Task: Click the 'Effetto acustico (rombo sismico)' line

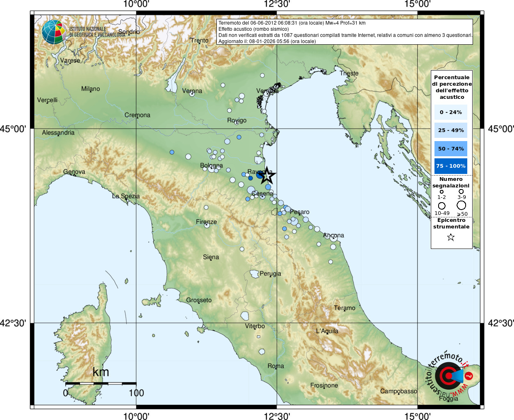Action: click(254, 29)
